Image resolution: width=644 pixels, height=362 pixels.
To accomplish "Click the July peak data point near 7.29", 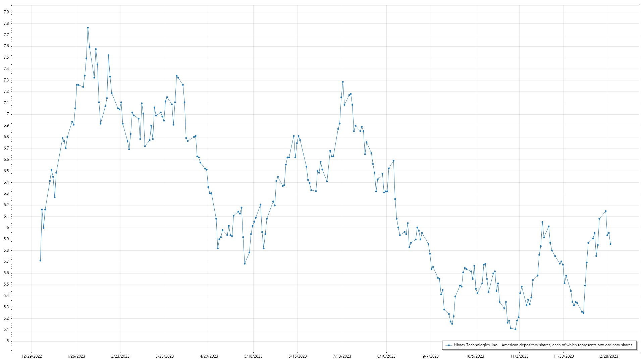I will click(343, 82).
